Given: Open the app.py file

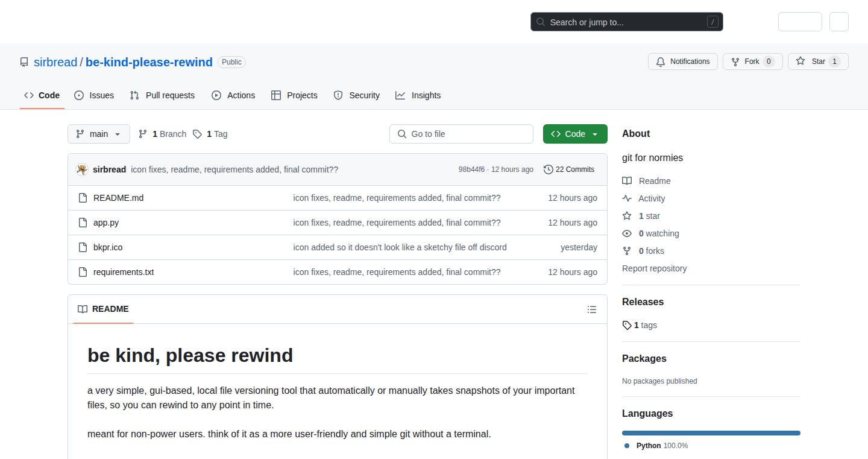Looking at the screenshot, I should click(x=106, y=223).
